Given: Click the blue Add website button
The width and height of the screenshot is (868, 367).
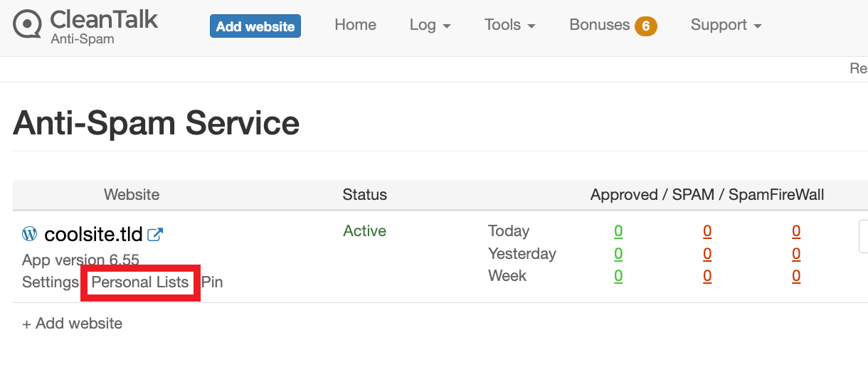Looking at the screenshot, I should pos(255,26).
